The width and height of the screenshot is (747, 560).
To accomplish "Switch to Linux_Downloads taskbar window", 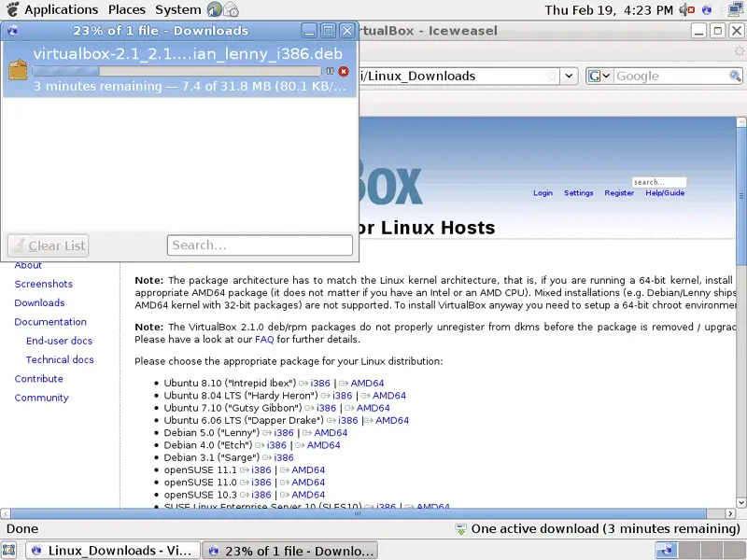I will 112,551.
